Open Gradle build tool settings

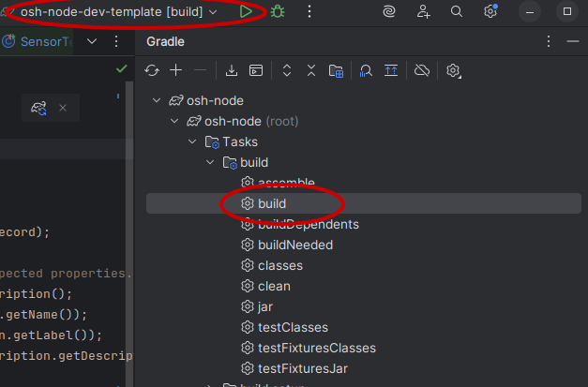click(x=453, y=70)
